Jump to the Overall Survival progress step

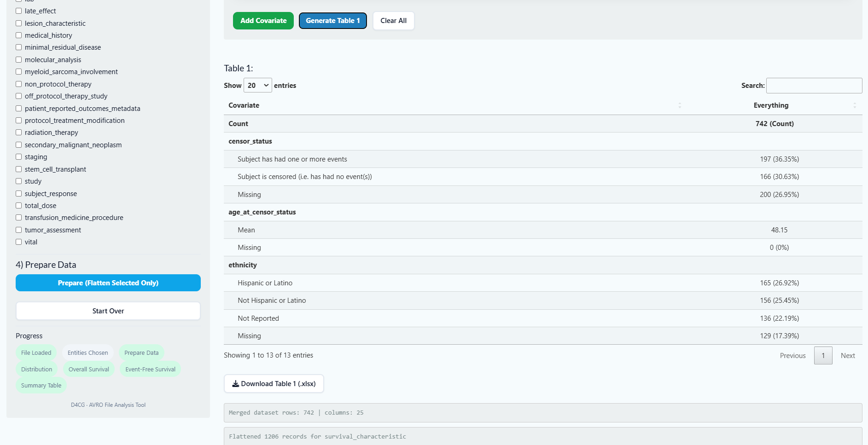pos(89,370)
